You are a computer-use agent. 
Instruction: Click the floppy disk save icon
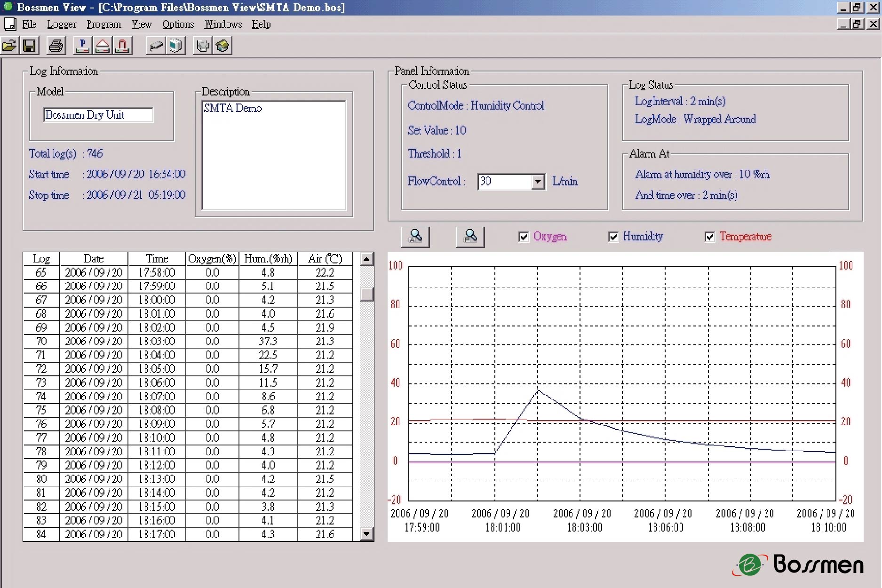coord(29,46)
